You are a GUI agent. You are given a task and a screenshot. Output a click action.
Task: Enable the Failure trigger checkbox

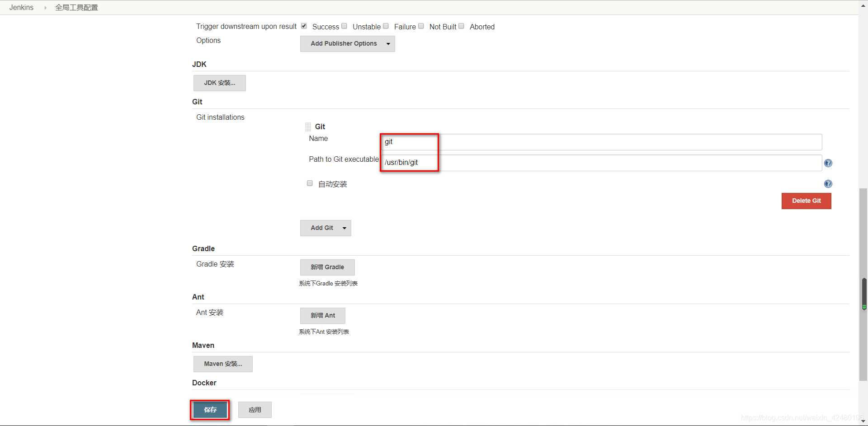coord(386,26)
